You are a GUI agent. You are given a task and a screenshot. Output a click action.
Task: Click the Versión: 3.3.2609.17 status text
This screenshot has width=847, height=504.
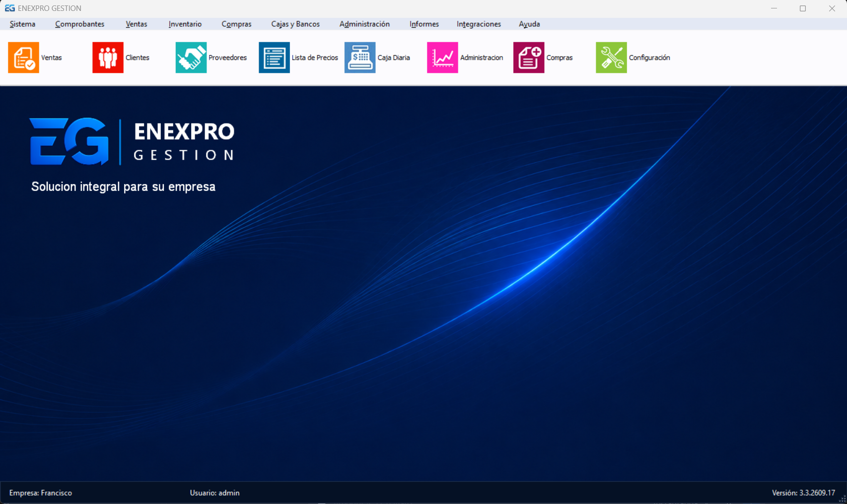[x=803, y=493]
